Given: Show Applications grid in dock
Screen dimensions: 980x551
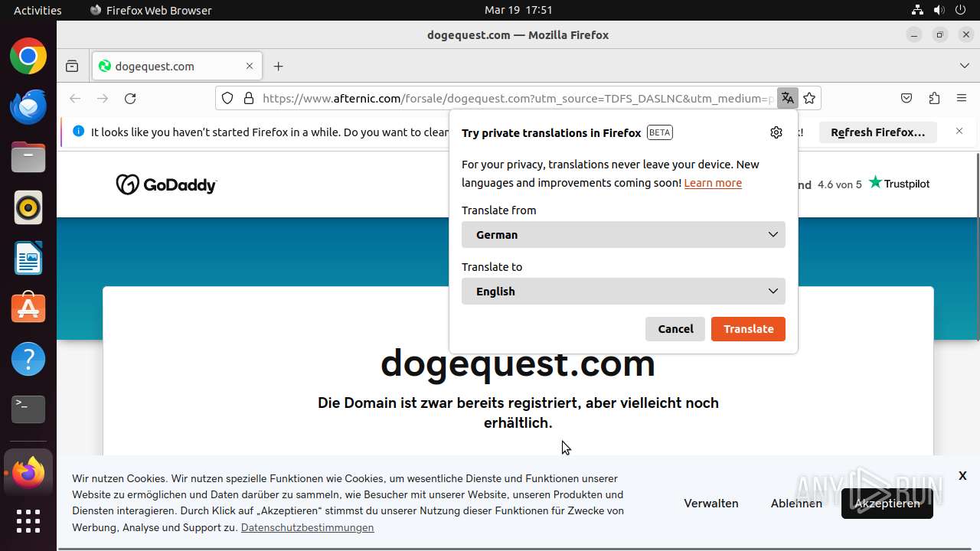Looking at the screenshot, I should point(28,521).
